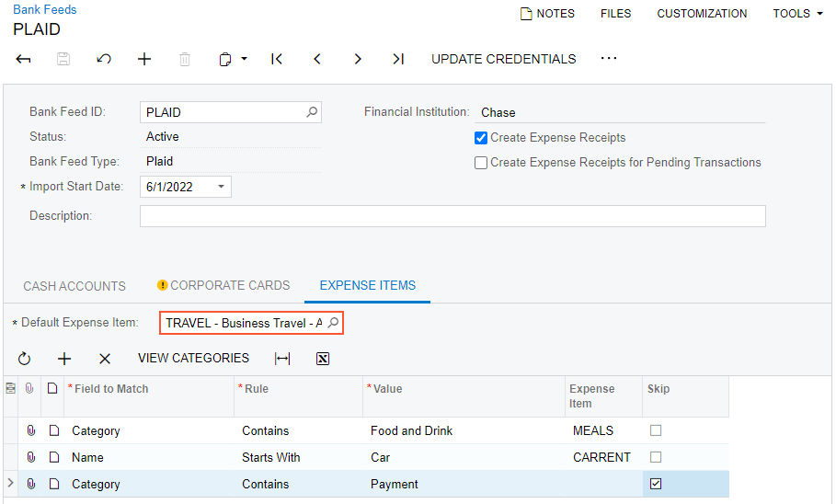Refresh the expense items grid
This screenshot has width=836, height=504.
pyautogui.click(x=25, y=359)
